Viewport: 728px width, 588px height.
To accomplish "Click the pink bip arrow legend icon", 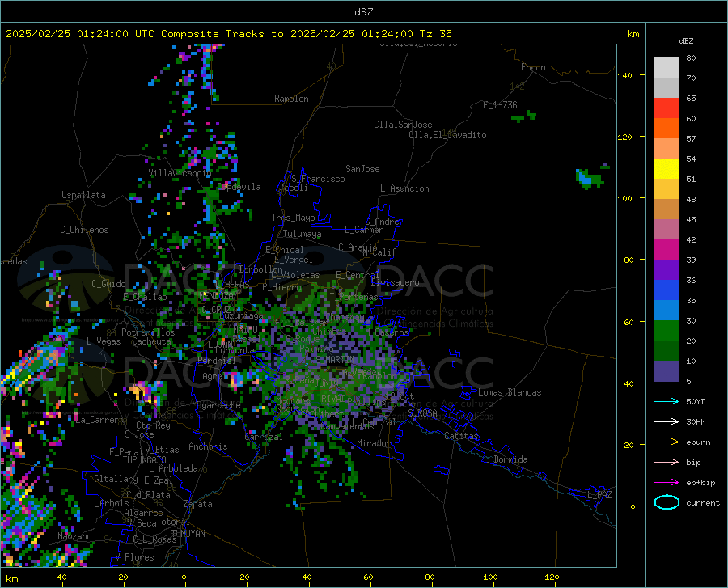I will [667, 463].
